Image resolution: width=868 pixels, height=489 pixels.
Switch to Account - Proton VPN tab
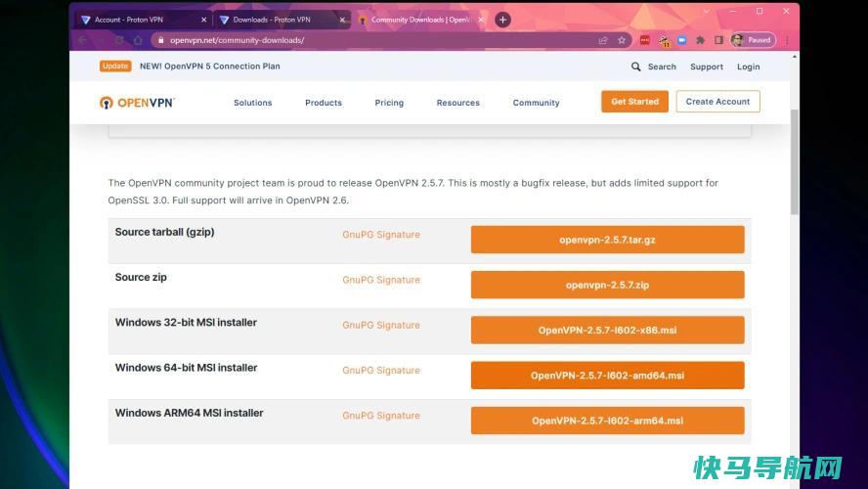tap(144, 20)
